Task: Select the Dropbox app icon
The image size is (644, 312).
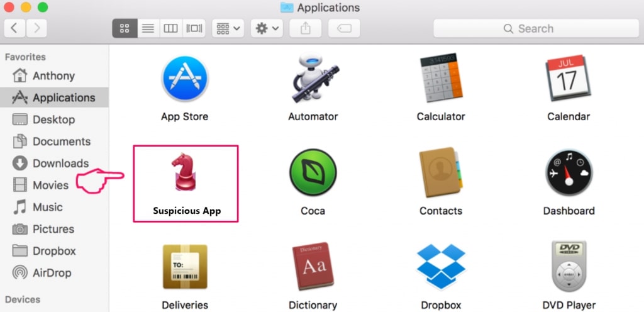Action: [441, 267]
